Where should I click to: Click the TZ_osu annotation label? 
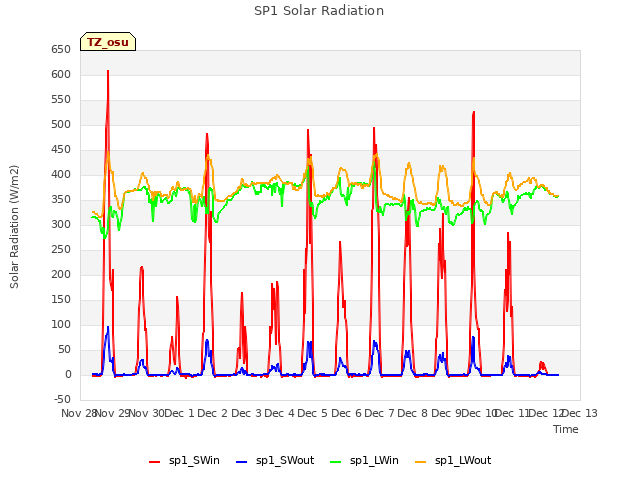coord(108,42)
